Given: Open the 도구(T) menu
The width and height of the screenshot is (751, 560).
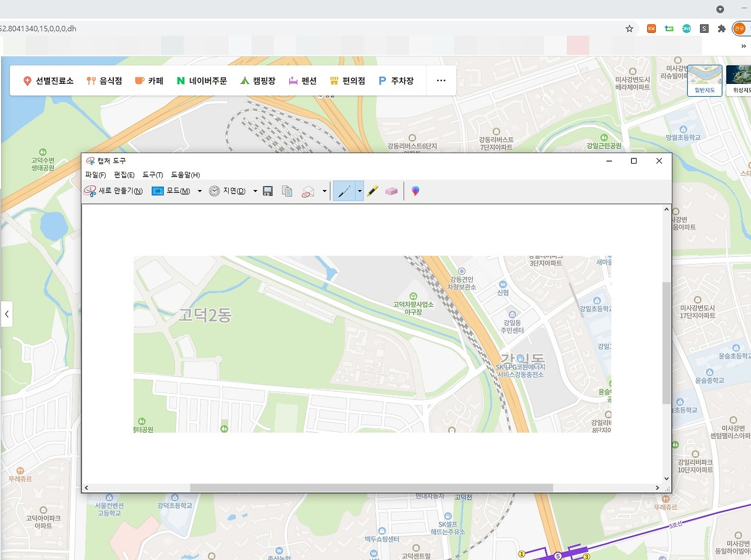Looking at the screenshot, I should coord(153,175).
